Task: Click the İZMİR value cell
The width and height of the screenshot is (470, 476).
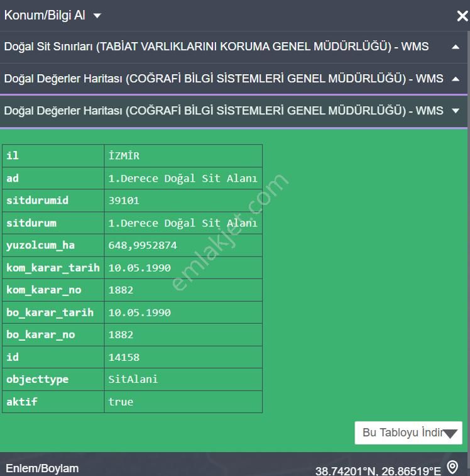Action: (x=183, y=156)
